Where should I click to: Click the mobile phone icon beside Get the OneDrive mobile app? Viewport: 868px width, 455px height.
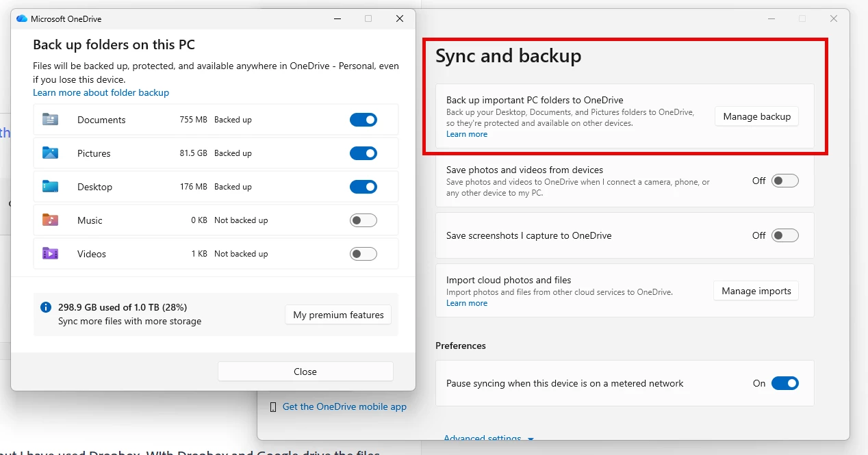(x=273, y=406)
